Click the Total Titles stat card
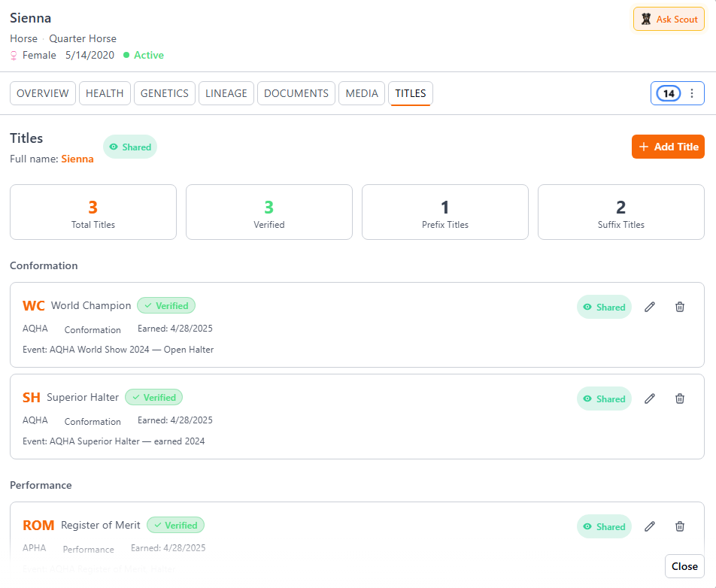Image resolution: width=716 pixels, height=588 pixels. [93, 212]
